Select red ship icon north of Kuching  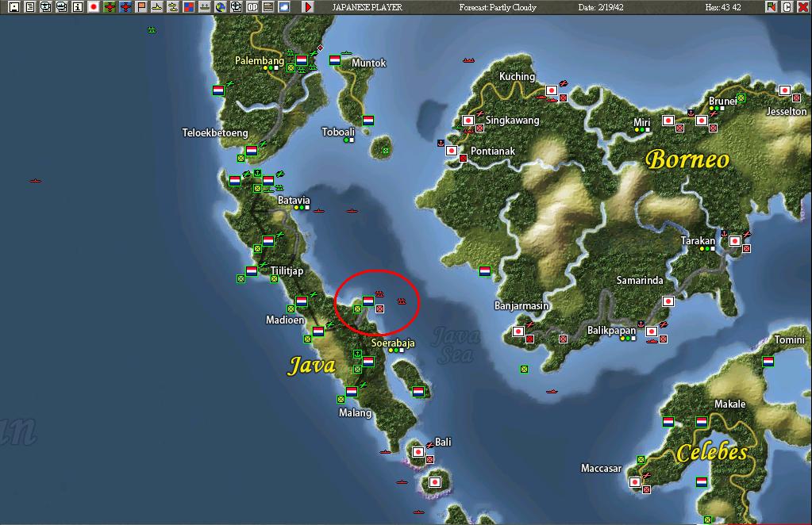pyautogui.click(x=468, y=60)
